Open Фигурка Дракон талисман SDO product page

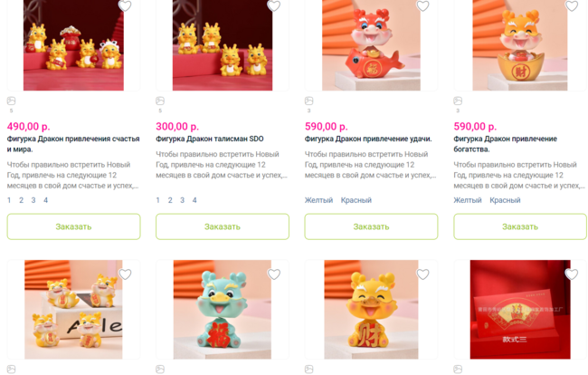(210, 139)
